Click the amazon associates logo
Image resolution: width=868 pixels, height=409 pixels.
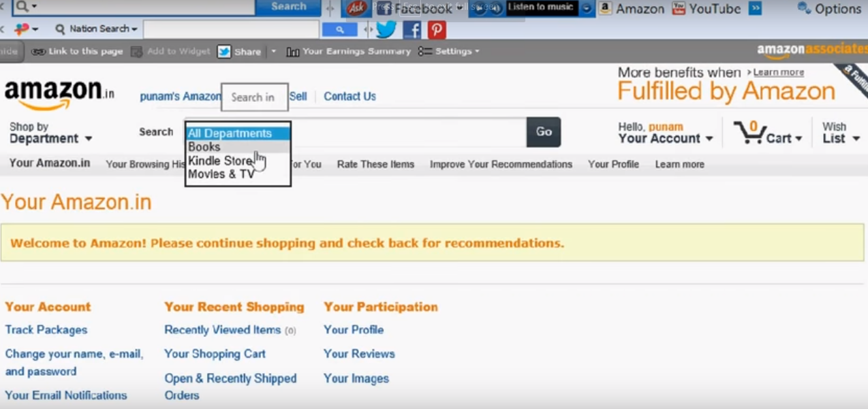coord(813,51)
